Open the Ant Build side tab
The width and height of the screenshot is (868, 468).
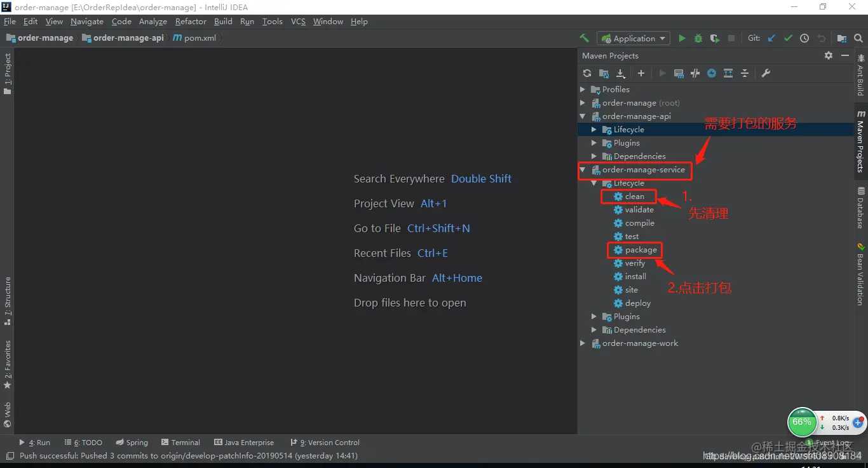(860, 75)
